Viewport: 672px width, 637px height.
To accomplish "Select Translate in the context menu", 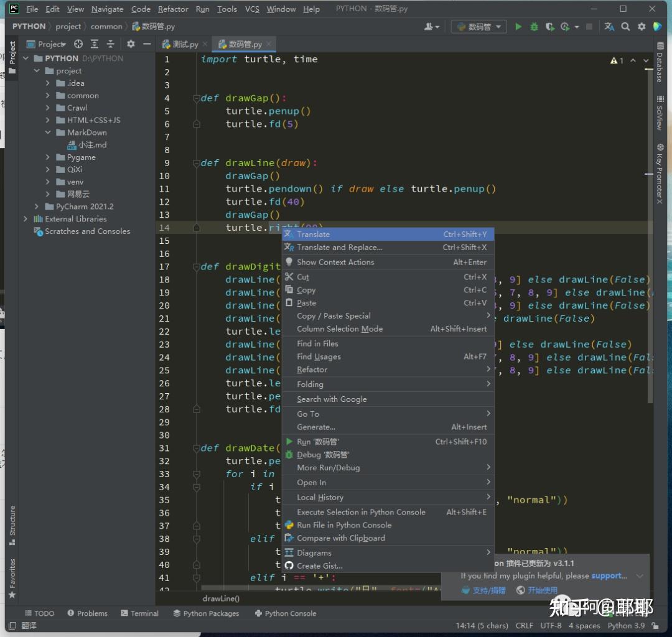I will point(313,235).
